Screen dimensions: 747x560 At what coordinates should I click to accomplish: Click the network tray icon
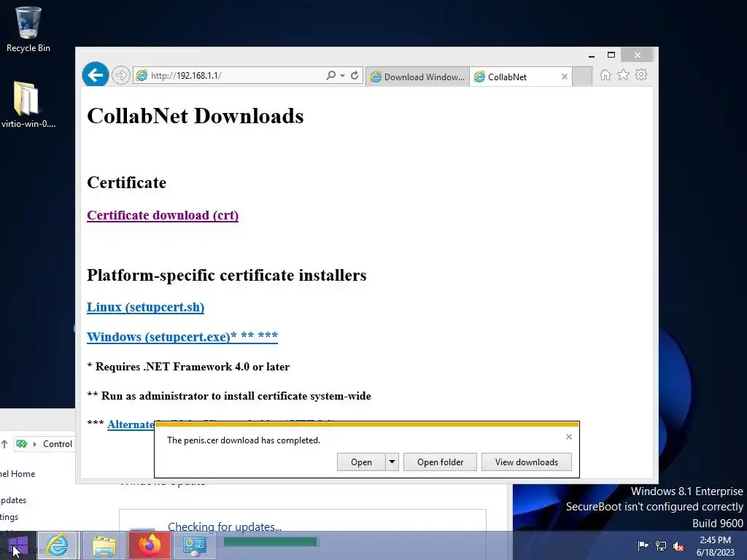[x=661, y=545]
